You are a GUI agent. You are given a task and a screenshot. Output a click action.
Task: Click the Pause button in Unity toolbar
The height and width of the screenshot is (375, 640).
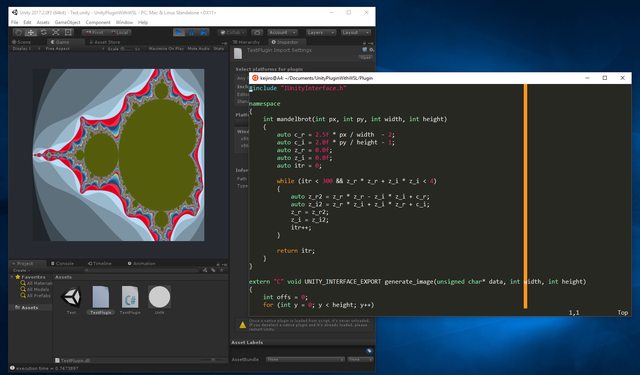(191, 32)
